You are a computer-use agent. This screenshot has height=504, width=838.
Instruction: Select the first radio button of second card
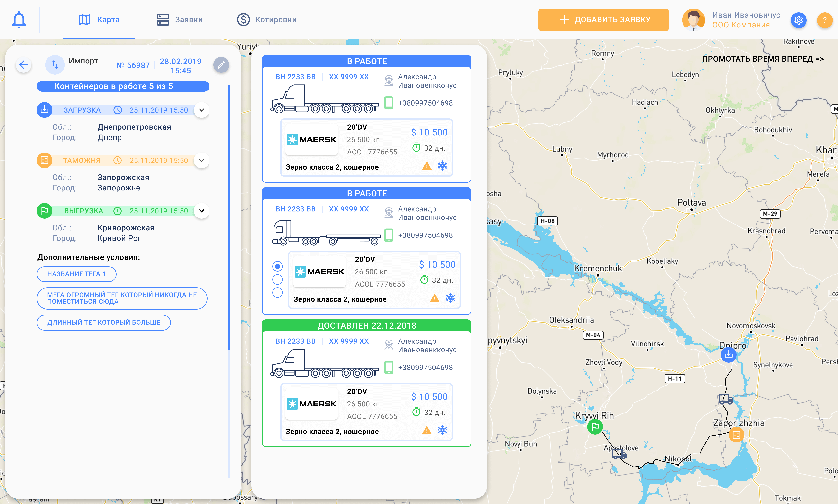pos(278,266)
